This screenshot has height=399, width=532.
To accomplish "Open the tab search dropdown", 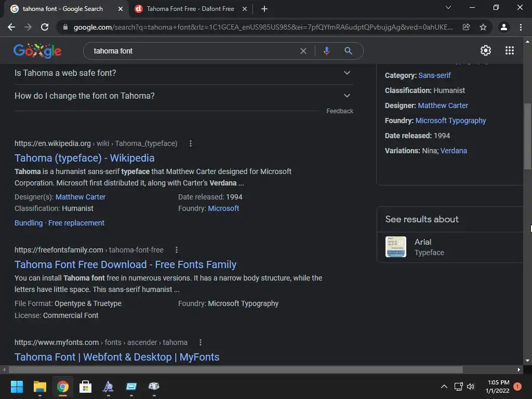I will 448,7.
